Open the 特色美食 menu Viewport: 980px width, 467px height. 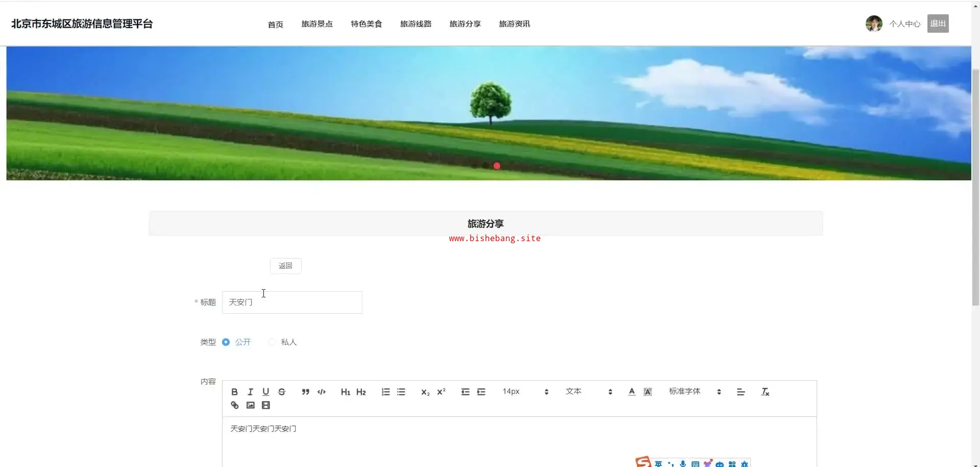pos(366,24)
